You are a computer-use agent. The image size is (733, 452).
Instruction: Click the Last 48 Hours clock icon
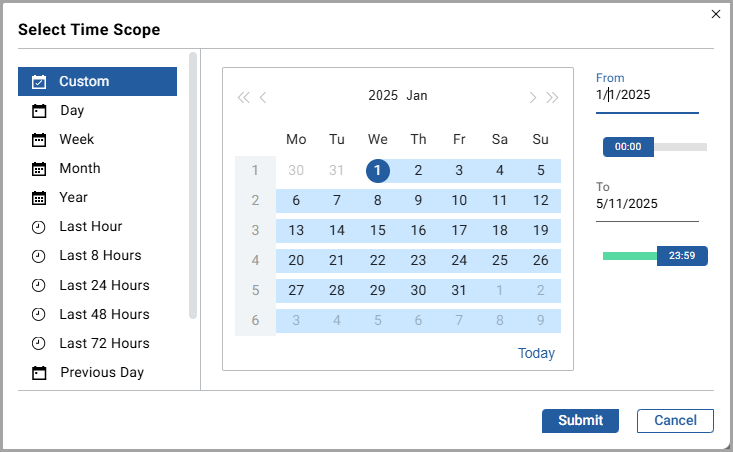coord(39,314)
